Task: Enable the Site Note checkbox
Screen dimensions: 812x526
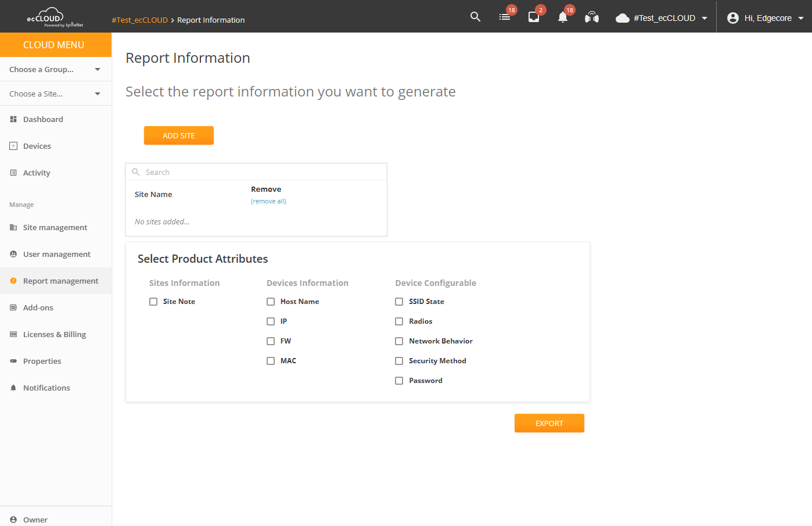Action: point(153,301)
